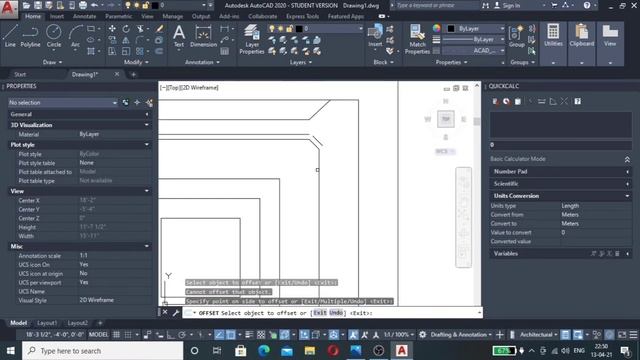This screenshot has width=640, height=360.
Task: Click the QuickCalc help icon
Action: tap(578, 101)
